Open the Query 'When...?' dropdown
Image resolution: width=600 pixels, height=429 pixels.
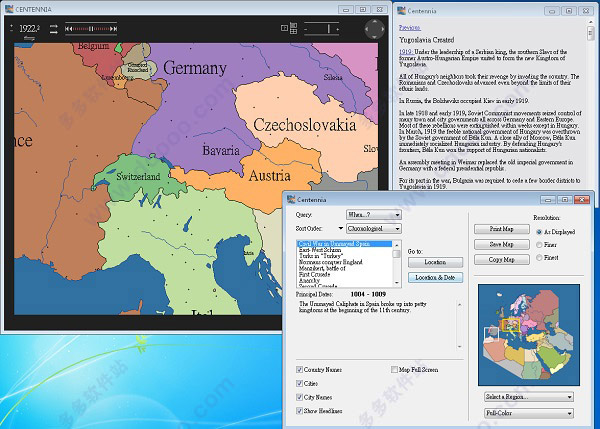[373, 215]
